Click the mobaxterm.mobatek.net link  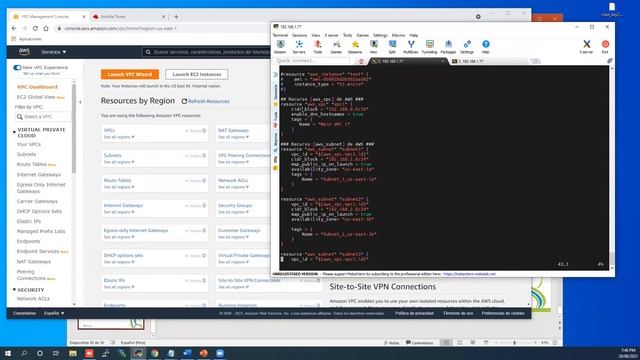[469, 274]
